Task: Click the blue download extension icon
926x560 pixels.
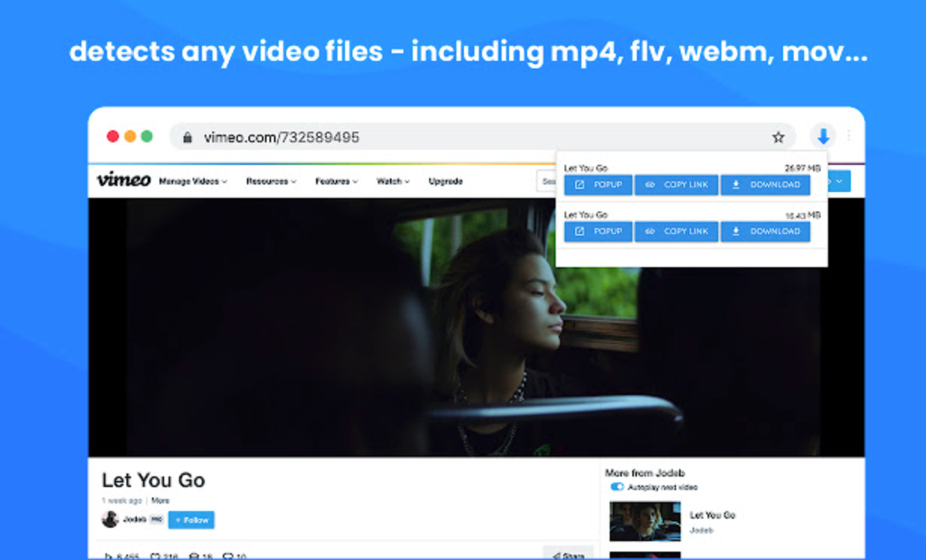Action: (823, 136)
